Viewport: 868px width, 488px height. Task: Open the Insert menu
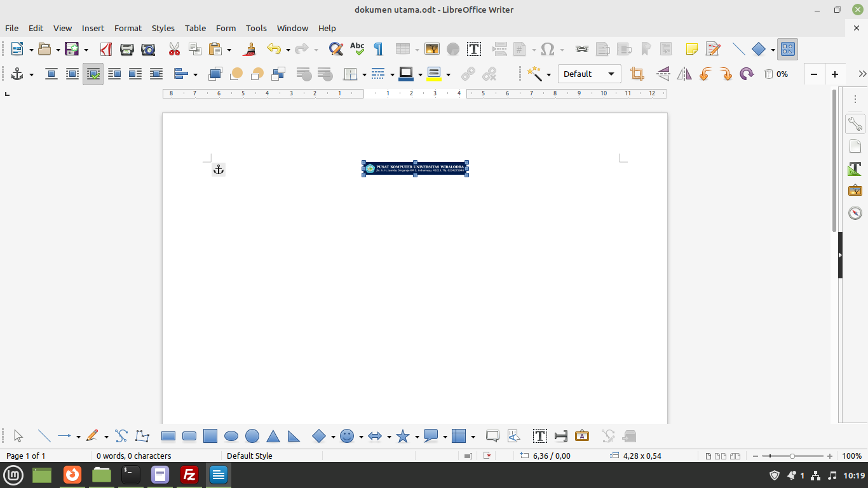coord(93,28)
